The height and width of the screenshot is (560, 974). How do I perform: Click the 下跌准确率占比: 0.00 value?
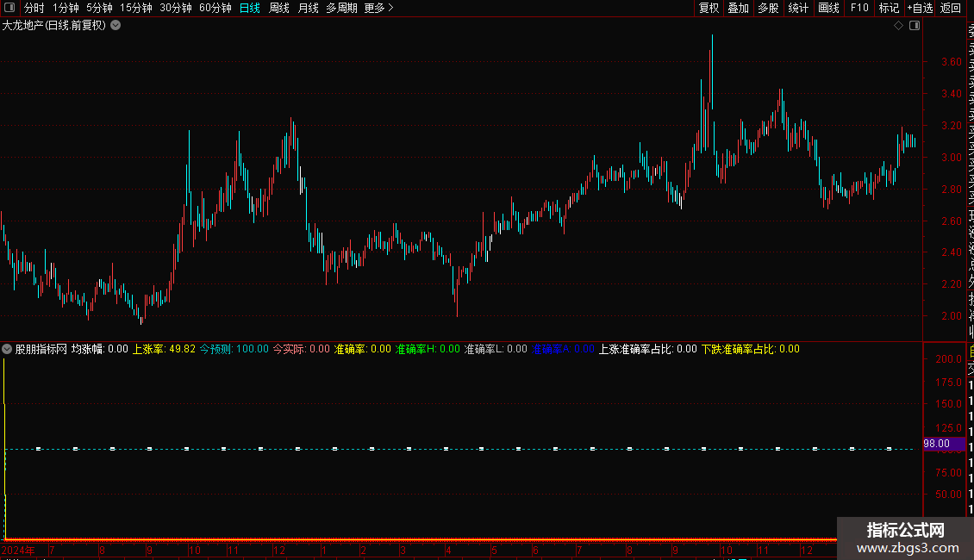click(x=751, y=349)
